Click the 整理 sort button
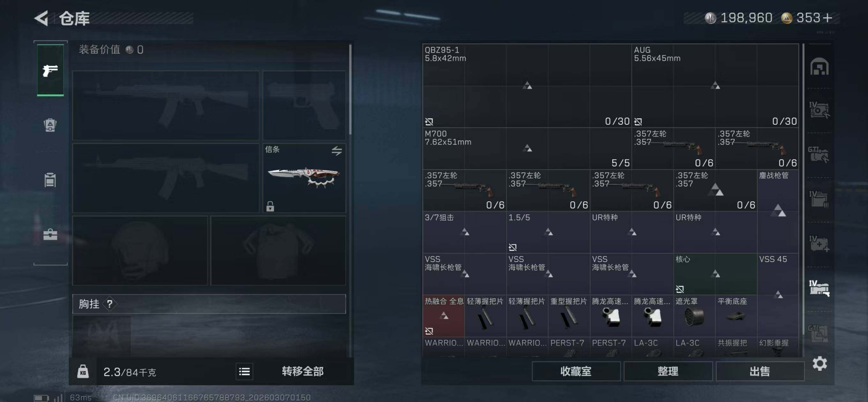This screenshot has width=868, height=402. point(668,371)
